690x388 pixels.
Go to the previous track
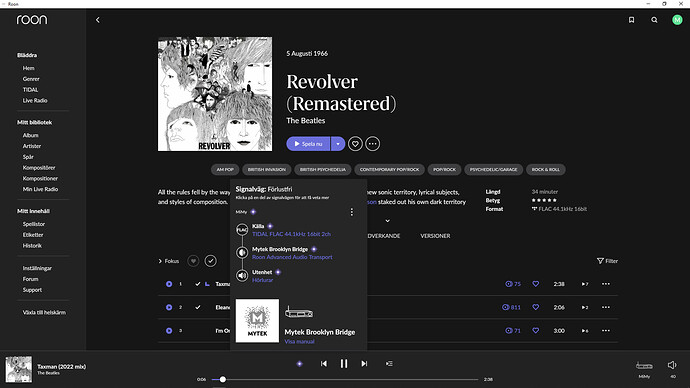coord(324,364)
